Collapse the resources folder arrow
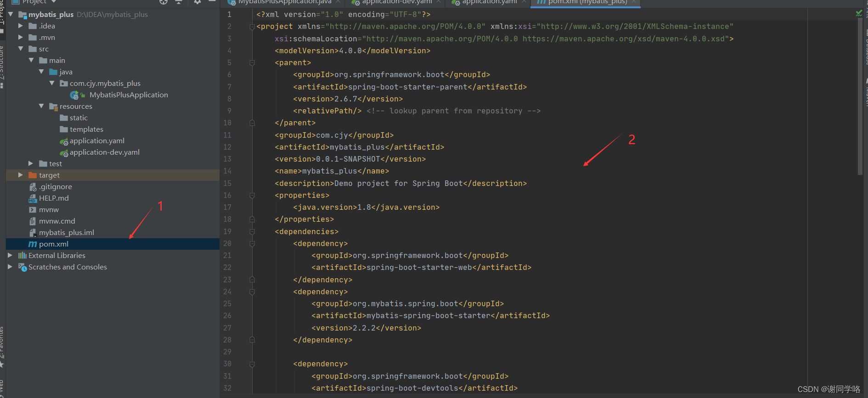This screenshot has width=868, height=398. coord(41,106)
